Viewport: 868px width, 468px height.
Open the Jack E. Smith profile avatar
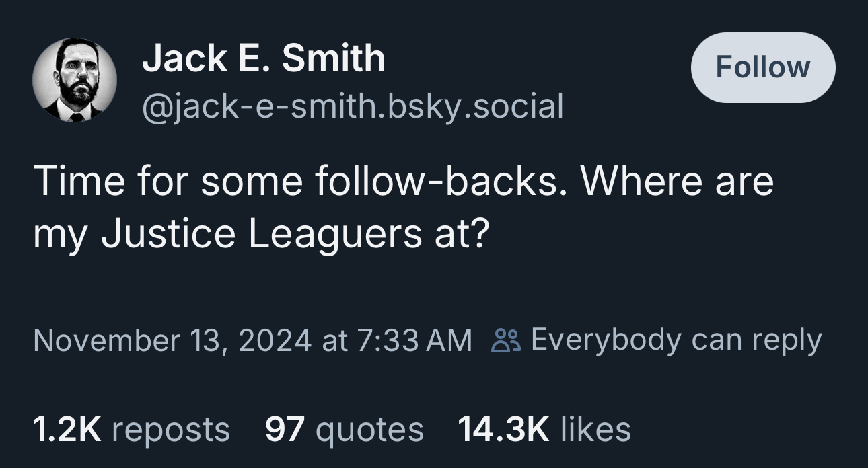tap(75, 80)
